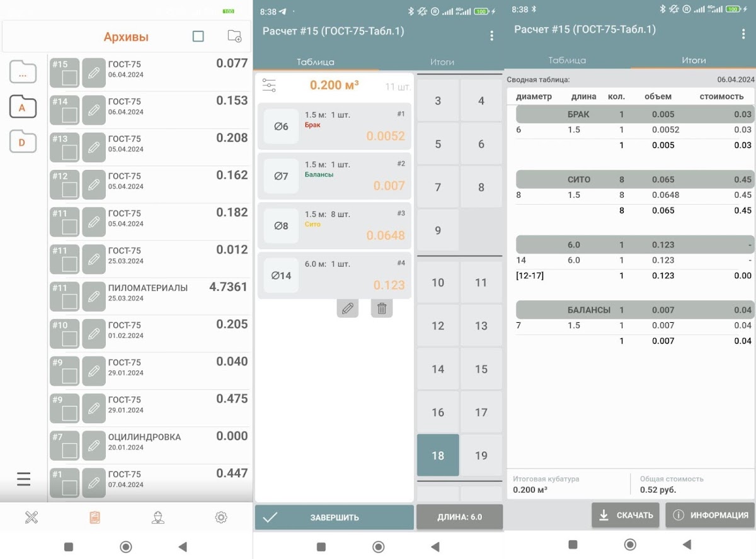The height and width of the screenshot is (559, 756).
Task: Open the ДЛИНА: 6.0 length selector
Action: (x=459, y=517)
